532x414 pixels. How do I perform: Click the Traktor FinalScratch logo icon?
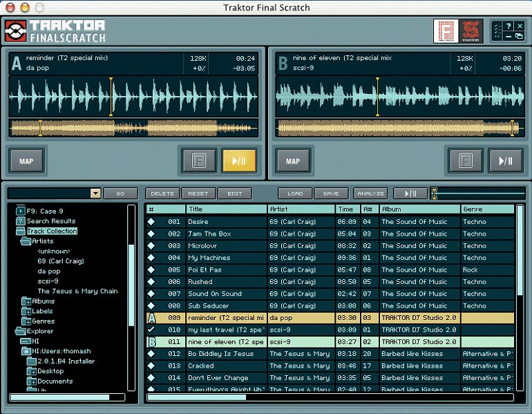point(16,31)
